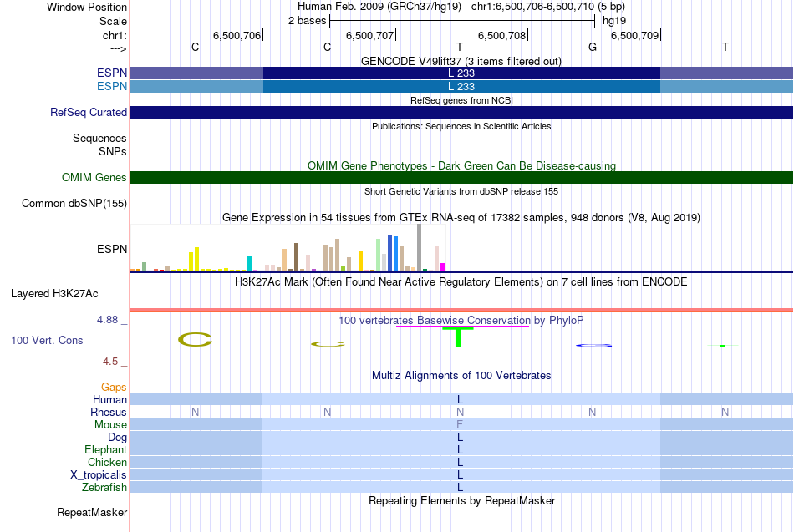Screen dimensions: 794x532
Task: Click the 'Zebrafish' alignment row label
Action: (104, 487)
